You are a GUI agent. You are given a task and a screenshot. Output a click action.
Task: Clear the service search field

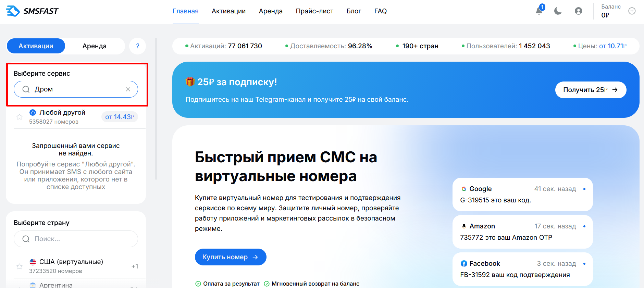(x=128, y=89)
